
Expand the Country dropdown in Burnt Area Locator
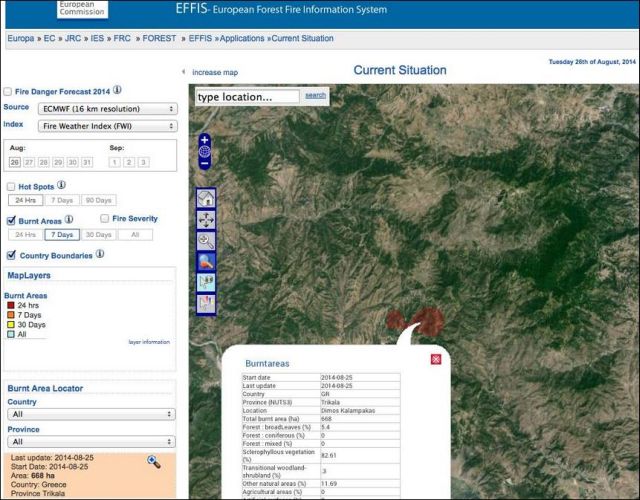[91, 413]
